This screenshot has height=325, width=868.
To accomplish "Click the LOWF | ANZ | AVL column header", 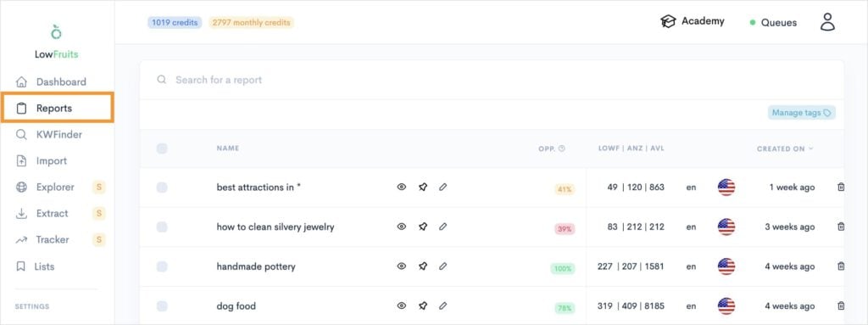I will pos(631,148).
